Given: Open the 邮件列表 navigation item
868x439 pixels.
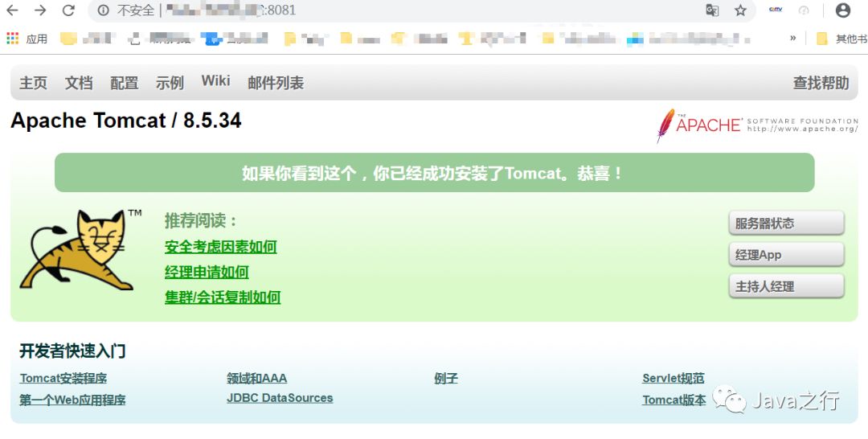Looking at the screenshot, I should click(276, 83).
